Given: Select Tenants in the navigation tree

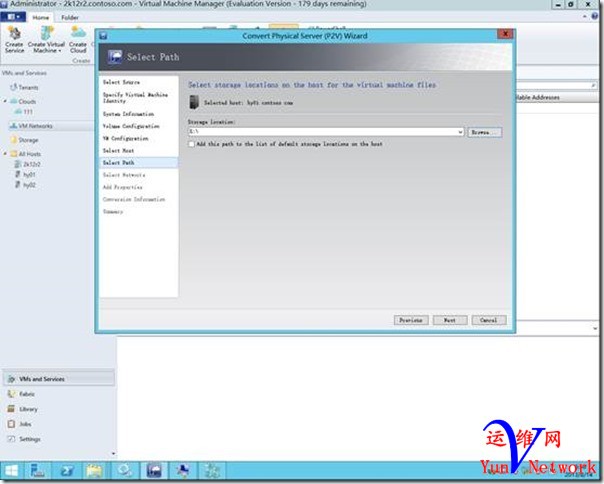Looking at the screenshot, I should [x=29, y=87].
